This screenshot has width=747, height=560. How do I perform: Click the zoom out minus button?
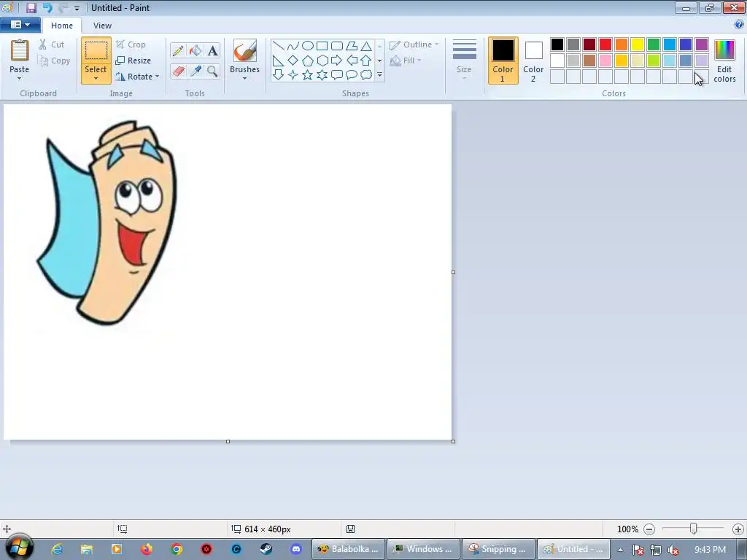[649, 529]
